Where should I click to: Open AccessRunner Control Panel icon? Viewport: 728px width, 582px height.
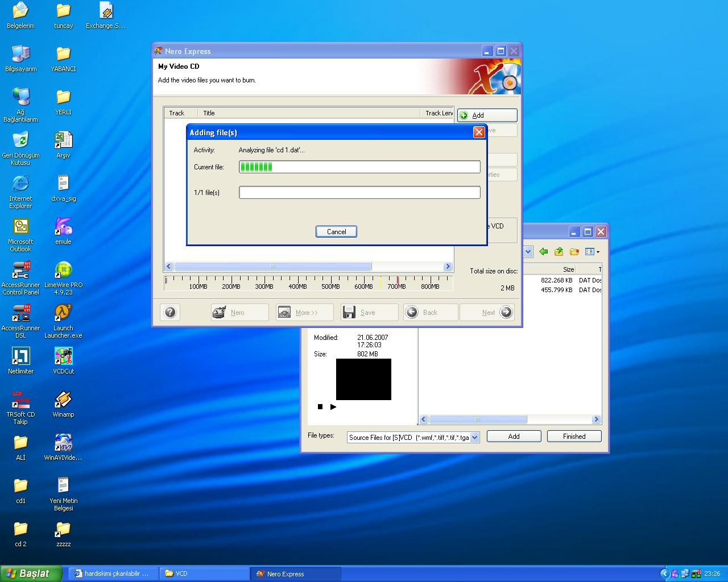(x=20, y=278)
